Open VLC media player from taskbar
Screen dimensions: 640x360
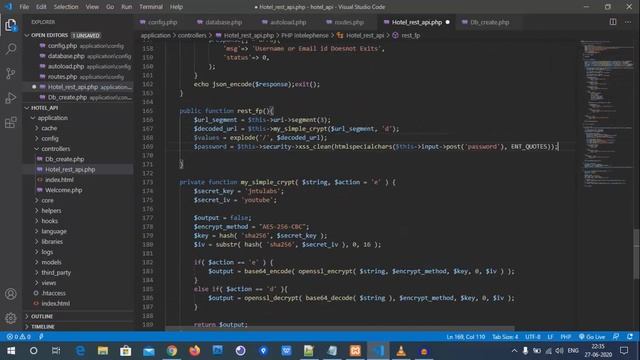(x=401, y=351)
